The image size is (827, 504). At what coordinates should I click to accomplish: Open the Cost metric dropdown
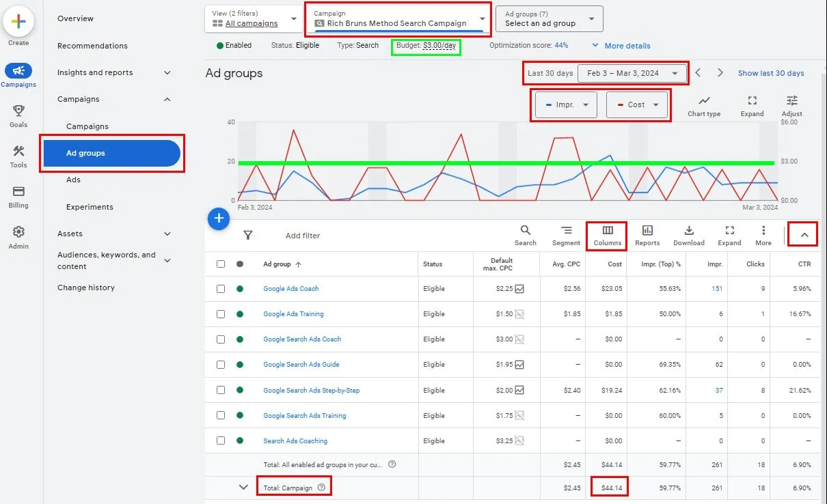pos(637,104)
